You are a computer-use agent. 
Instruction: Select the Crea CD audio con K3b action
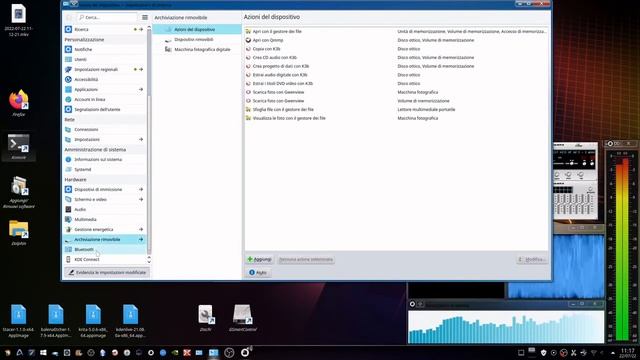[396, 58]
